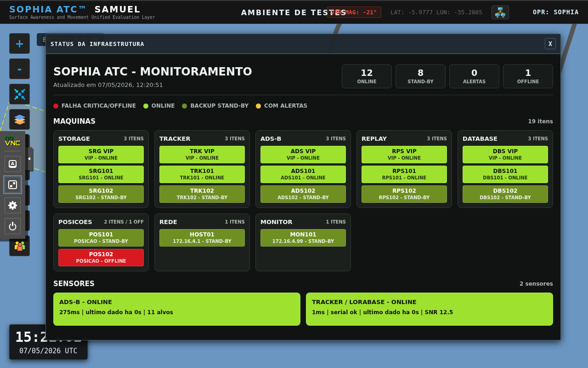
Task: Click the 'Atualizado em 07/05/2026' timestamp
Action: pos(108,85)
